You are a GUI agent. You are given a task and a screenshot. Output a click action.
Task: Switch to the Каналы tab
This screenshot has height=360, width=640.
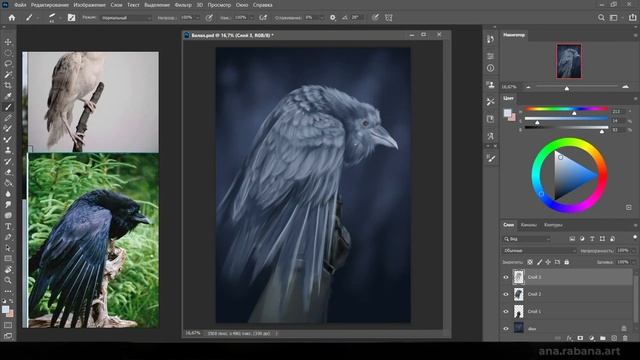coord(529,225)
